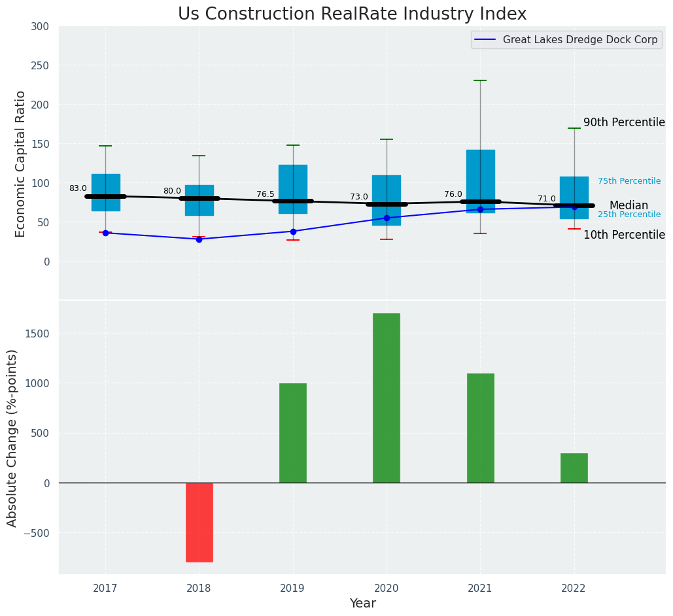The image size is (673, 616).
Task: Click the chart title text
Action: pyautogui.click(x=352, y=14)
